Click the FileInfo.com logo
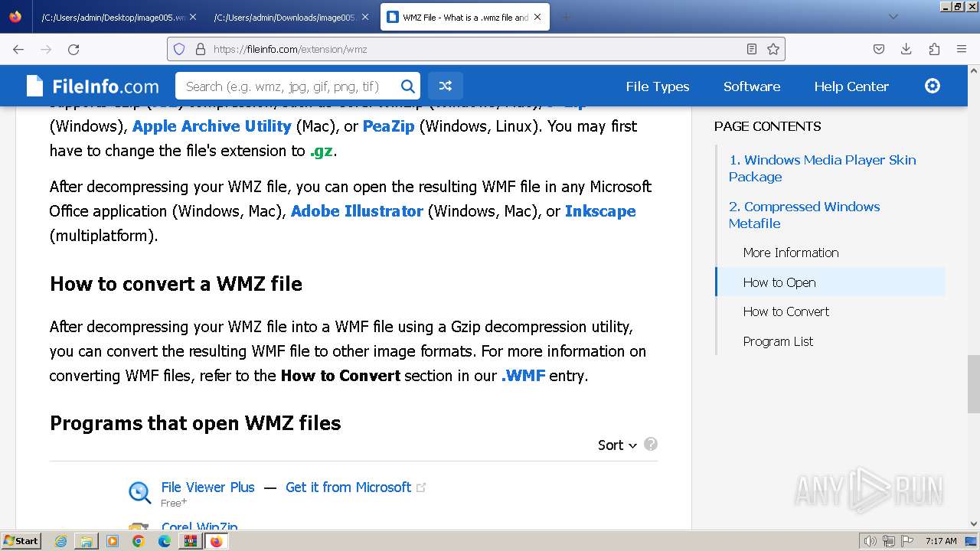980x551 pixels. pyautogui.click(x=93, y=86)
